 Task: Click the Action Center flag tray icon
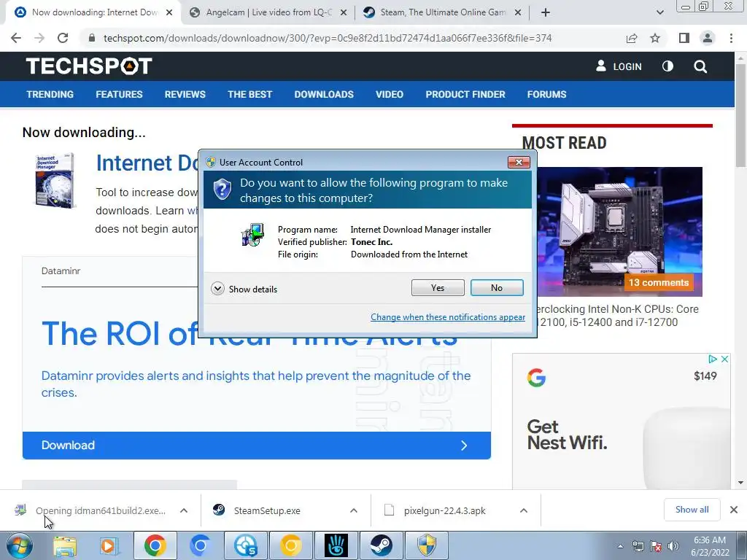pos(656,546)
